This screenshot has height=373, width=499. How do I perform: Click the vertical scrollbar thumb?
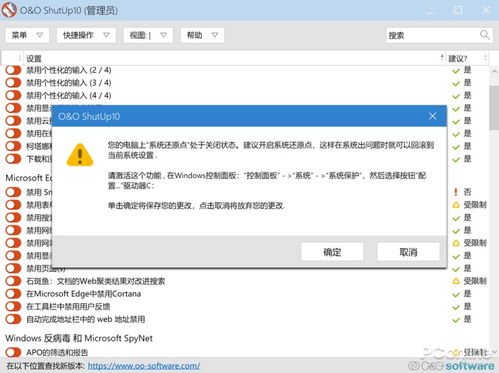tap(494, 107)
